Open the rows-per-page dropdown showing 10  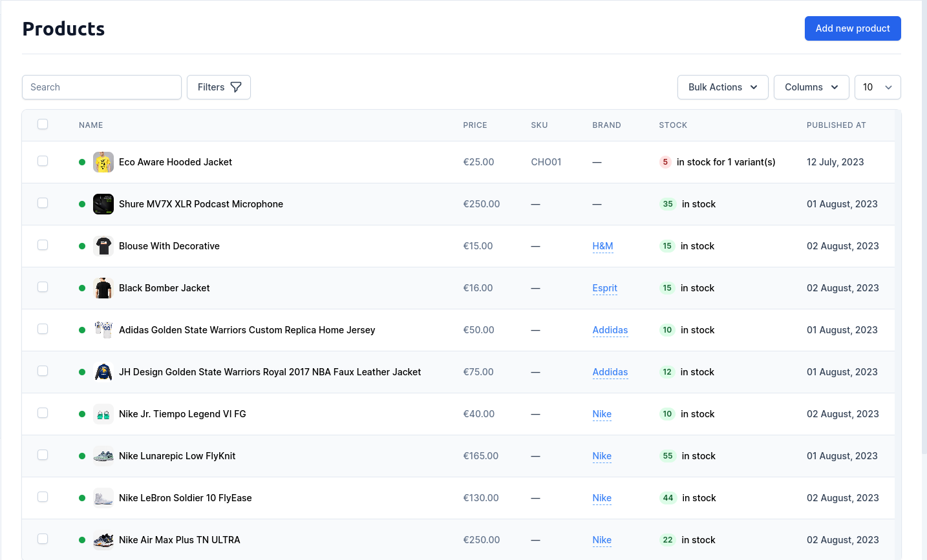point(877,87)
